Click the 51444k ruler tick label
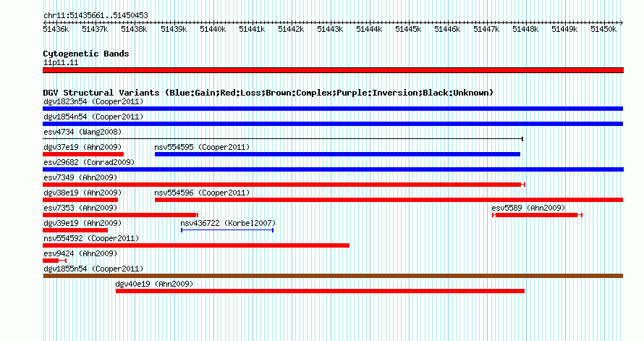 [369, 29]
